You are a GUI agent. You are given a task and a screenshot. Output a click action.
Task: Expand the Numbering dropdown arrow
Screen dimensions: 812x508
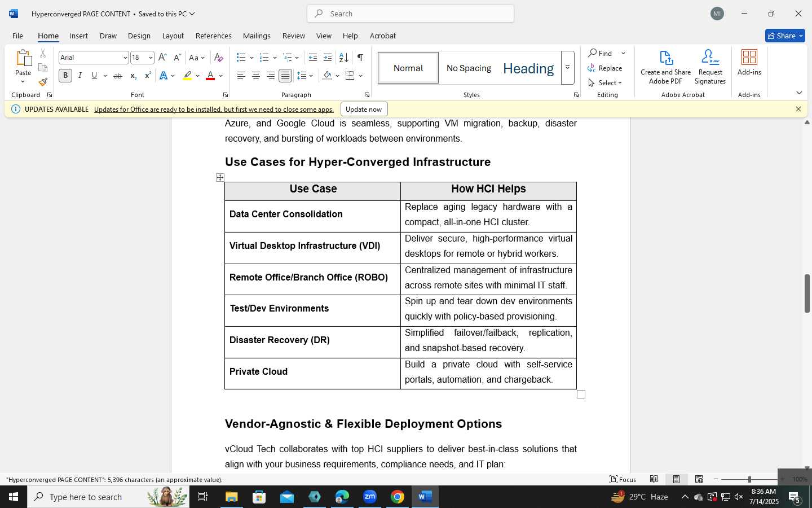pyautogui.click(x=275, y=58)
